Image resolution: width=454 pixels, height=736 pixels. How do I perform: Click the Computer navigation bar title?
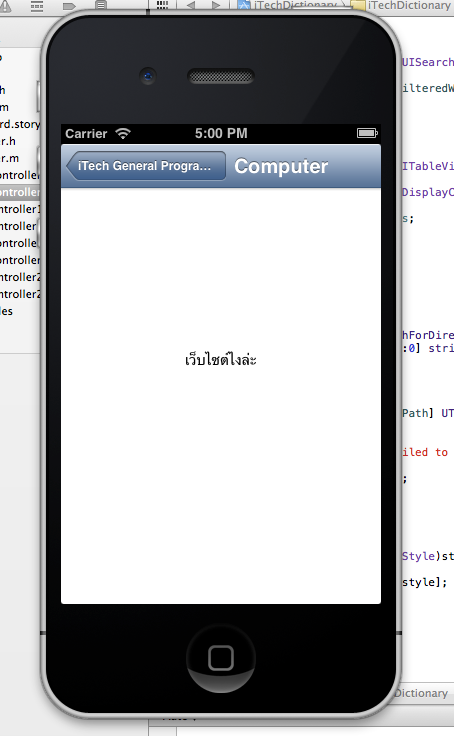pos(281,166)
